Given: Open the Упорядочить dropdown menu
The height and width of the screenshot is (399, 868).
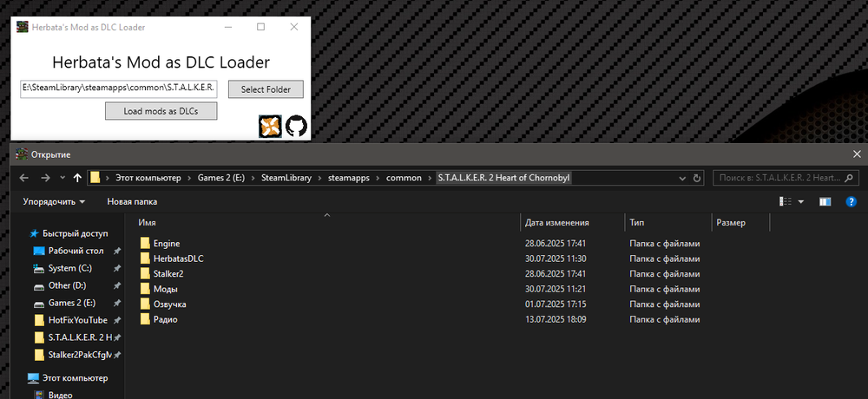Looking at the screenshot, I should click(x=54, y=201).
